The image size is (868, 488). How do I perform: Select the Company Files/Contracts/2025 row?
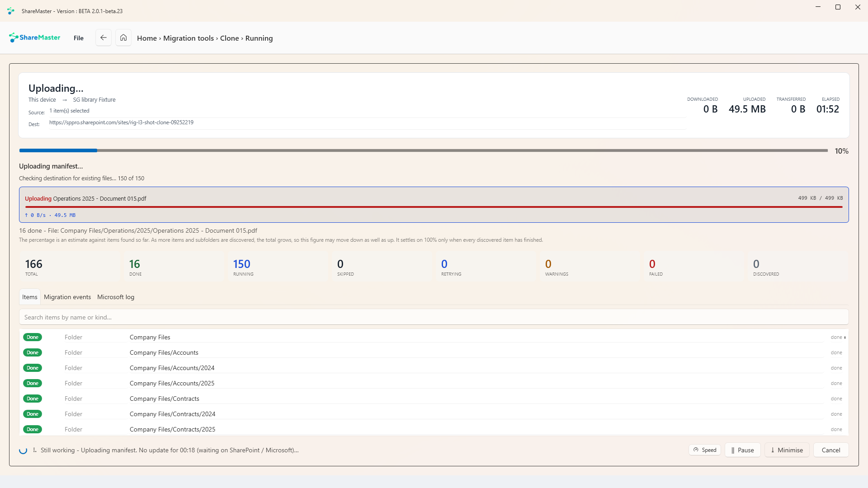pos(434,429)
